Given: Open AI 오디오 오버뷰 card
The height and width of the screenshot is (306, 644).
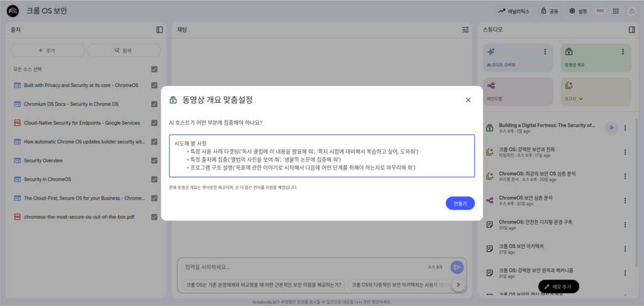Looking at the screenshot, I should pyautogui.click(x=518, y=58).
